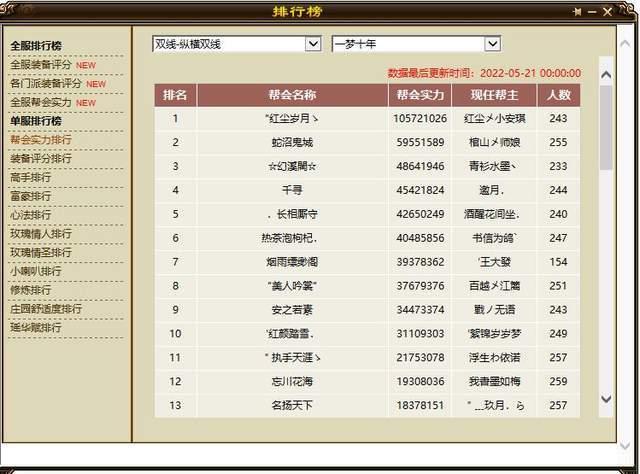Click member count 154
The width and height of the screenshot is (640, 474).
click(558, 262)
